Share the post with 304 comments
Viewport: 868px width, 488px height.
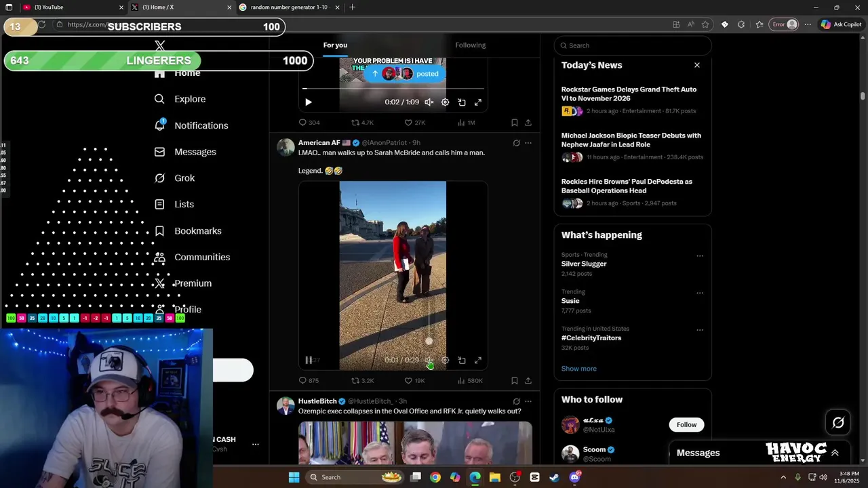[528, 123]
